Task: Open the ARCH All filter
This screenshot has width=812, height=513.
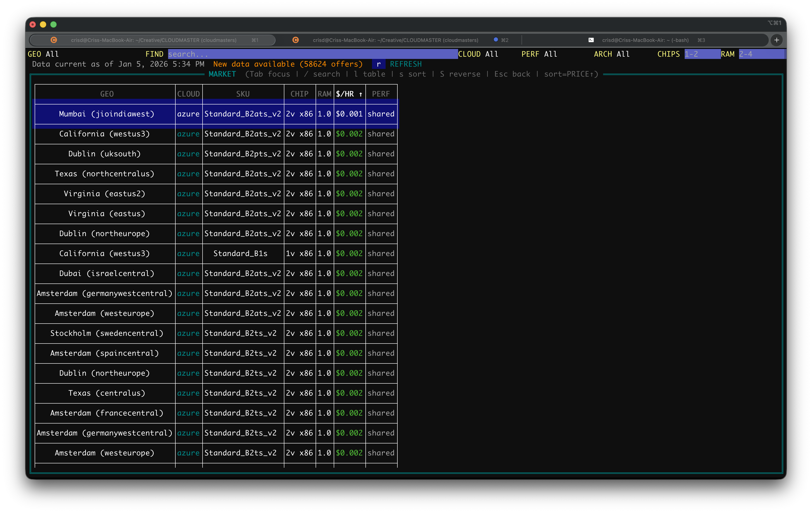Action: tap(611, 54)
